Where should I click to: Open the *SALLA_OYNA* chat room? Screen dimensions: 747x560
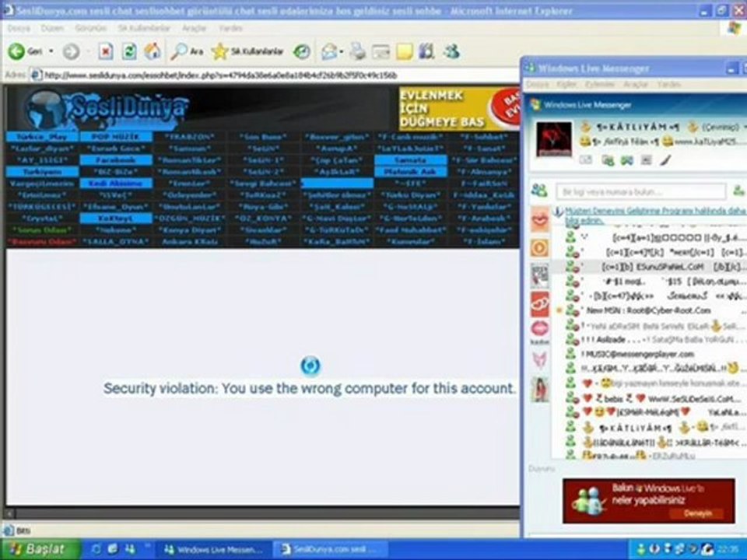116,242
